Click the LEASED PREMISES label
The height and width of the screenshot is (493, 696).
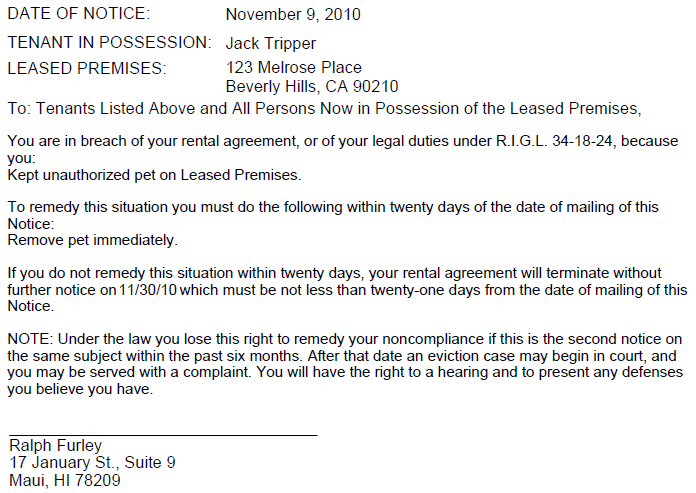pyautogui.click(x=86, y=69)
